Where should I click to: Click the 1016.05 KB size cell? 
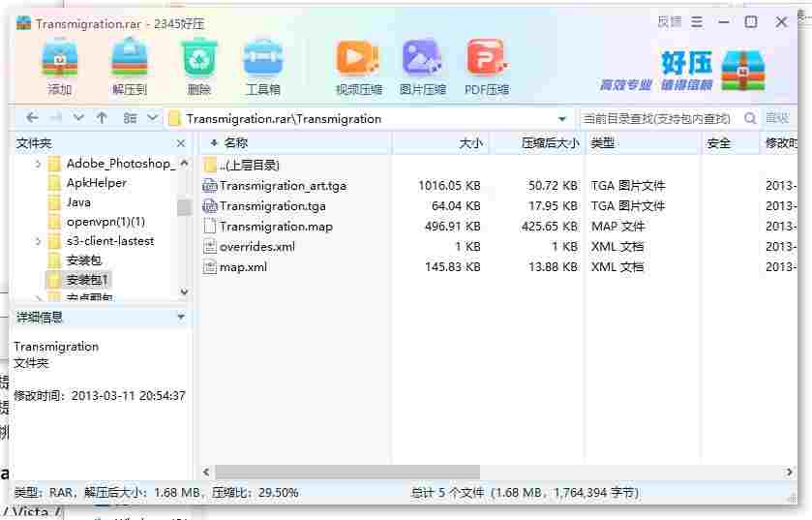click(x=449, y=185)
